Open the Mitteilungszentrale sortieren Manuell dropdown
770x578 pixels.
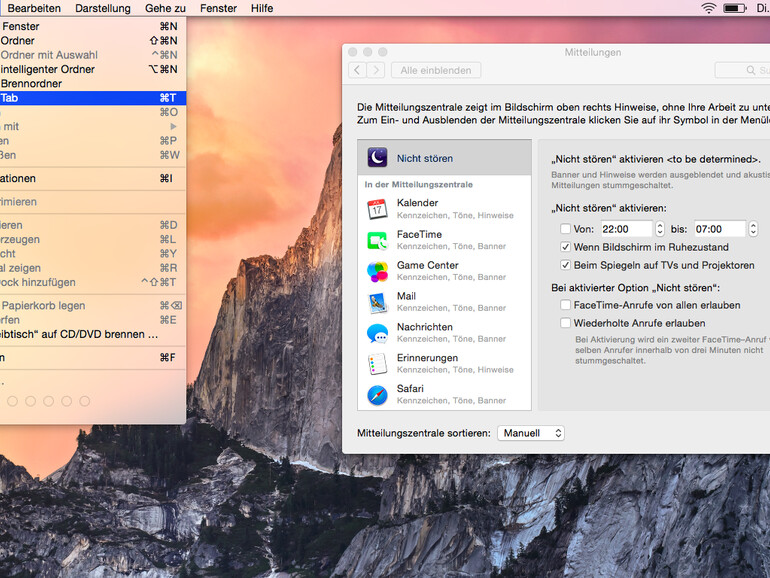(x=530, y=433)
